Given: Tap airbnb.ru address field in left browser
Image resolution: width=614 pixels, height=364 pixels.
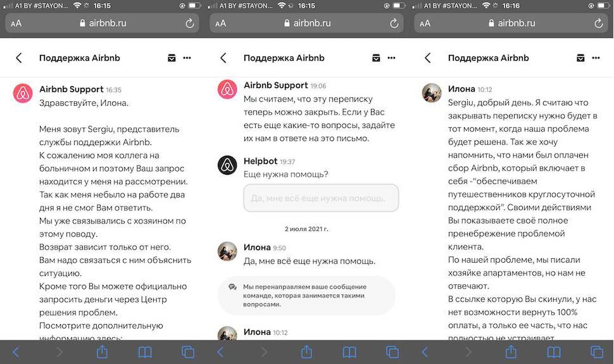Looking at the screenshot, I should [102, 23].
